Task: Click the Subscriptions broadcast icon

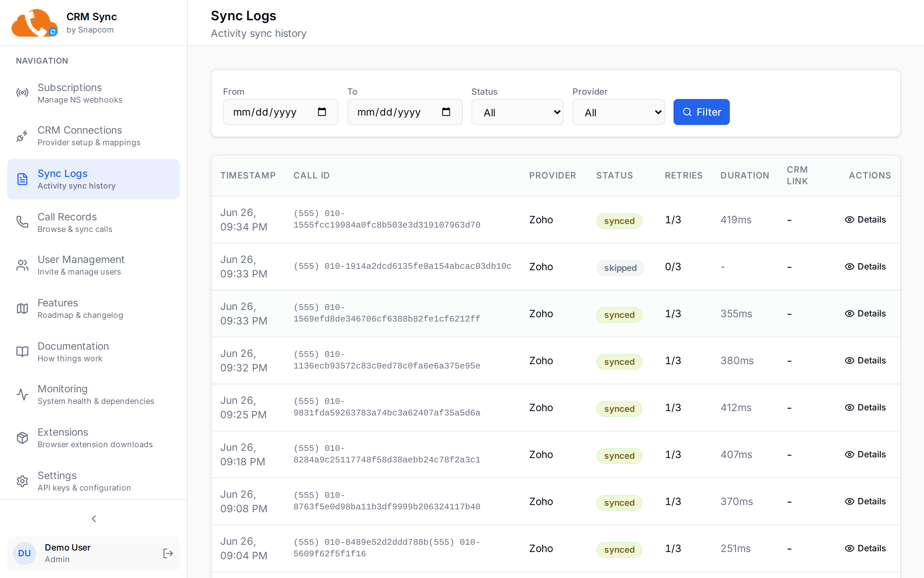Action: pos(22,93)
